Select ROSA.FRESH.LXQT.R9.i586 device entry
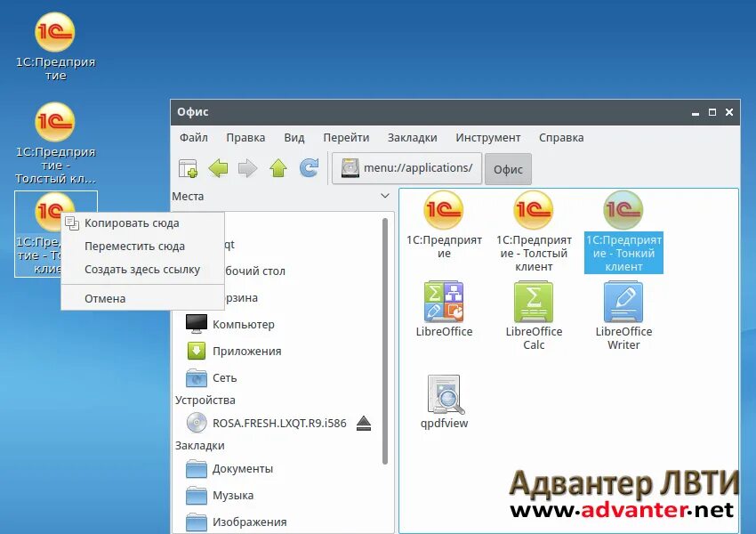756x534 pixels. pyautogui.click(x=279, y=423)
